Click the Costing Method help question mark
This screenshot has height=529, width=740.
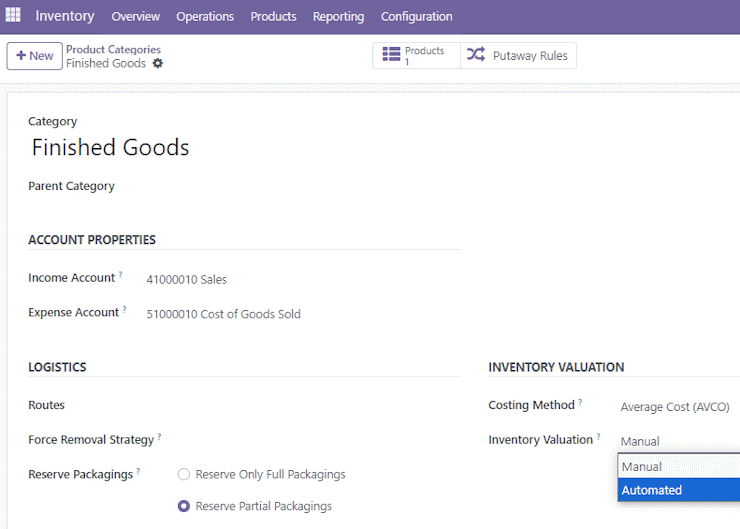(580, 402)
